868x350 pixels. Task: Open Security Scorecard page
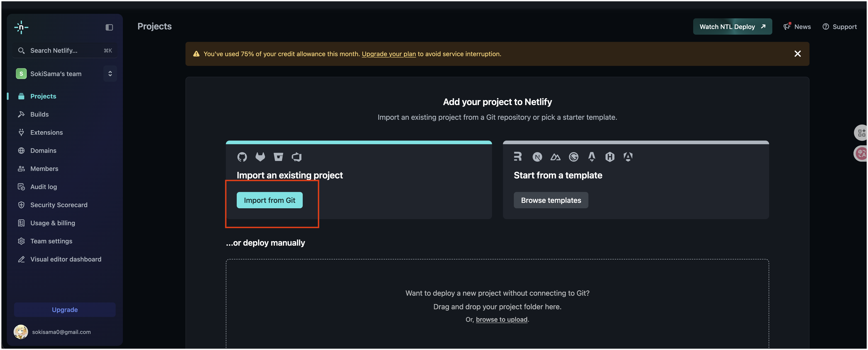point(59,205)
